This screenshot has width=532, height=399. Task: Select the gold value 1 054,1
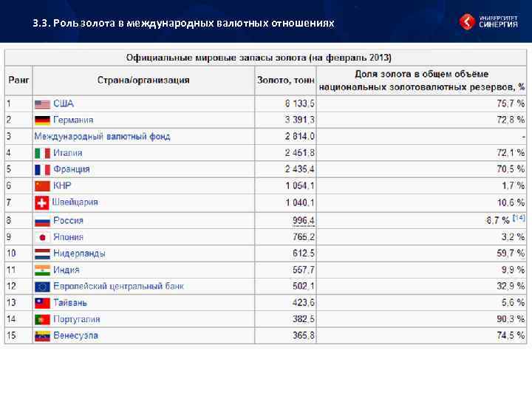tap(299, 186)
